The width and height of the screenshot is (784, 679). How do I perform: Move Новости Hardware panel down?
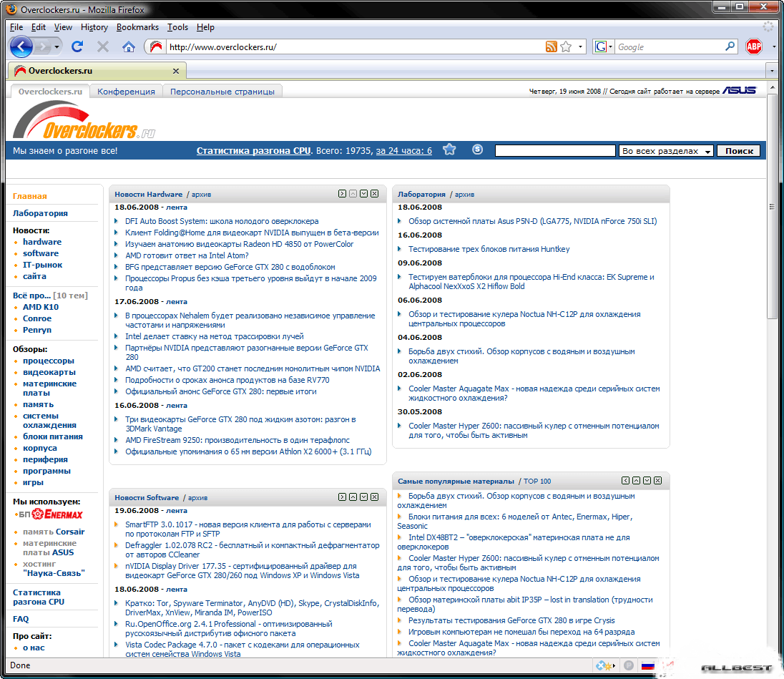pos(364,194)
